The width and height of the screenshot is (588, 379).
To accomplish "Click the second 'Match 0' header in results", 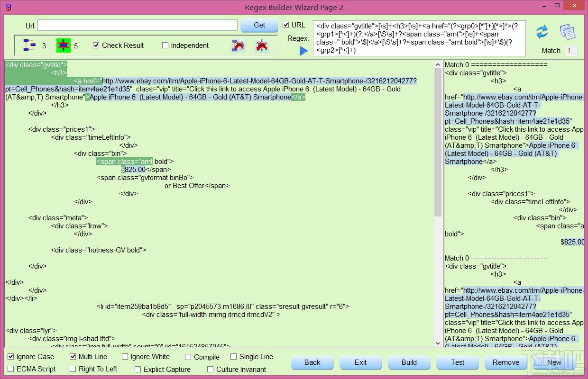I will (496, 258).
